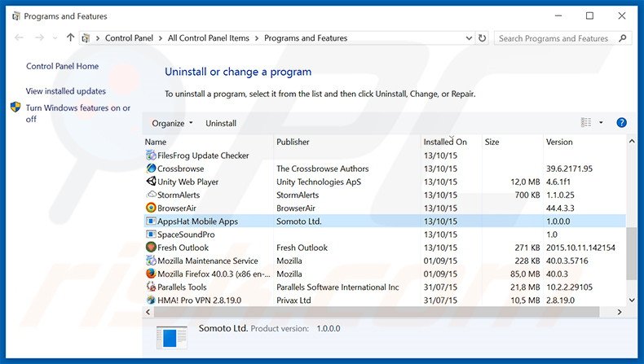Click the Uninstall toolbar button
Image resolution: width=644 pixels, height=364 pixels.
221,123
